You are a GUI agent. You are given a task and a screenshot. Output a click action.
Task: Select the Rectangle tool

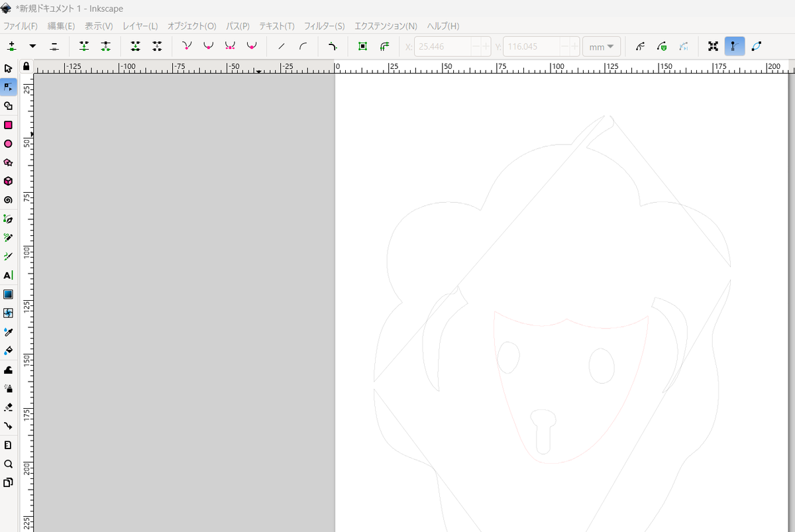(x=8, y=125)
